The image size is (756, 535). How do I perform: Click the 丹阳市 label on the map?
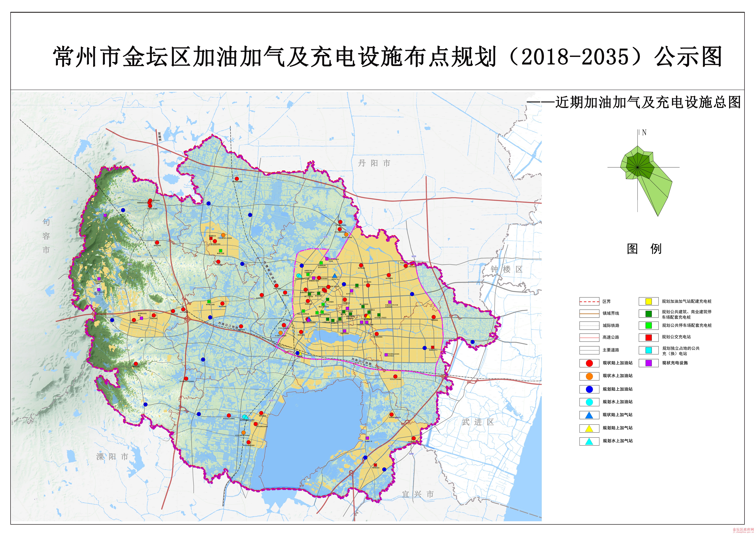coord(374,163)
